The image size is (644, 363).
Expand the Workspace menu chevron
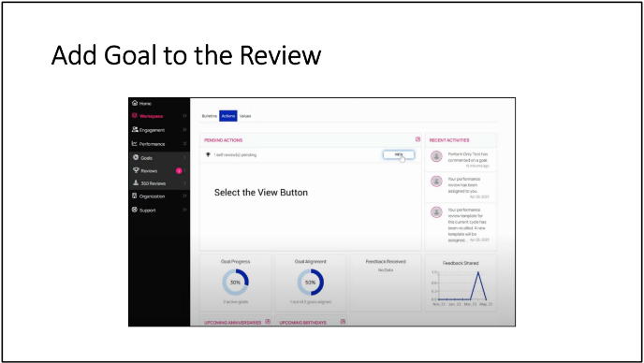coord(184,116)
